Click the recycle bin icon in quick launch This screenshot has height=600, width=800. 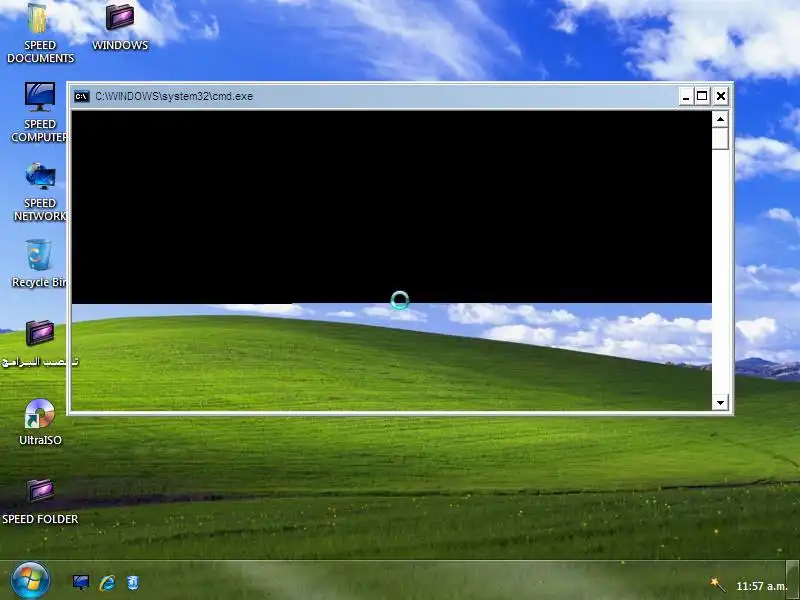133,582
